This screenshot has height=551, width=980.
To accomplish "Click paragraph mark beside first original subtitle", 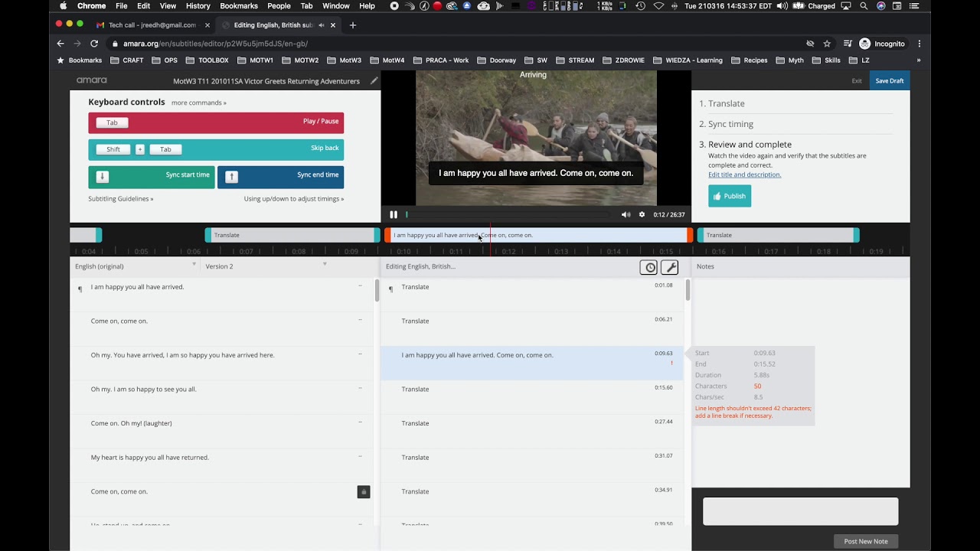I will (80, 289).
